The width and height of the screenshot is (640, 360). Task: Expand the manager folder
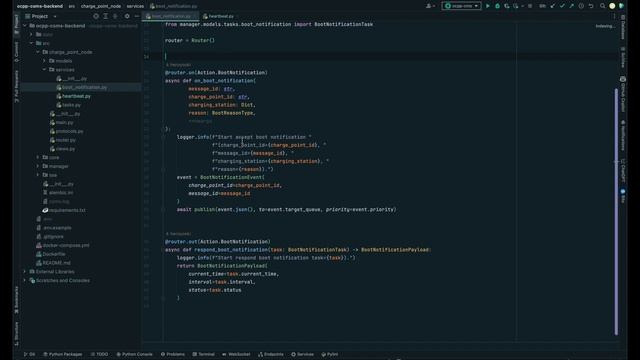[38, 167]
